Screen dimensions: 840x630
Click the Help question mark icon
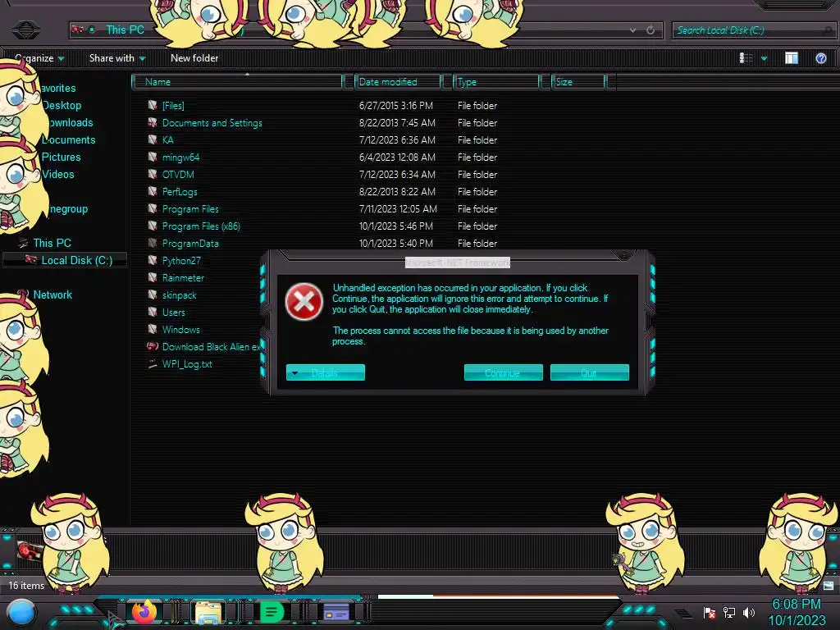(820, 58)
